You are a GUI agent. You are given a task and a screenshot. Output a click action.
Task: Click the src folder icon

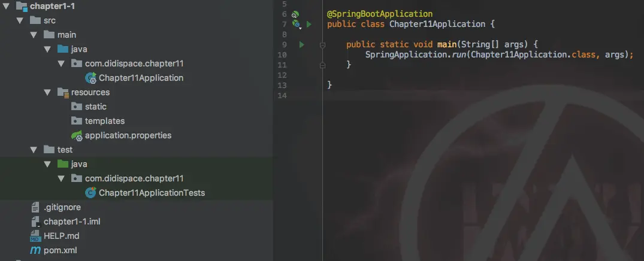click(35, 20)
